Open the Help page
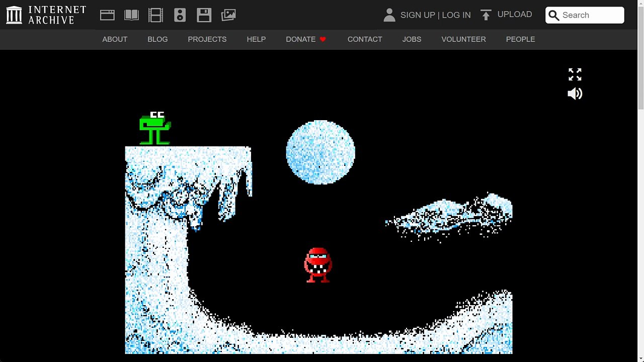644x362 pixels. [x=256, y=39]
